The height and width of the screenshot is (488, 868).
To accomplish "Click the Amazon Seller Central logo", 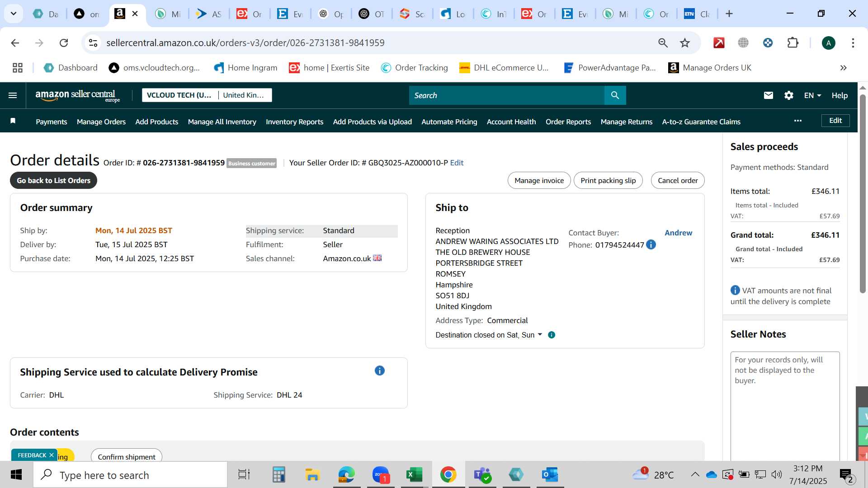I will click(x=78, y=95).
